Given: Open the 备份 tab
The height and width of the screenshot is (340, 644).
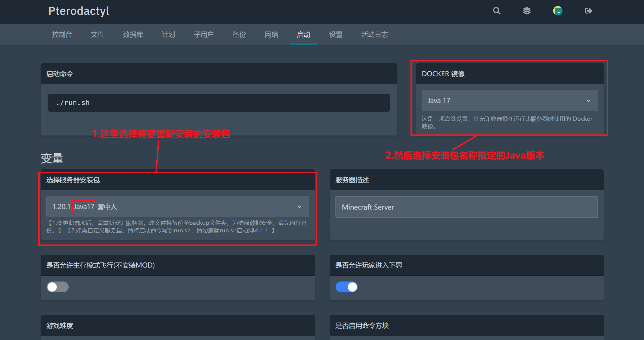Looking at the screenshot, I should coord(239,35).
